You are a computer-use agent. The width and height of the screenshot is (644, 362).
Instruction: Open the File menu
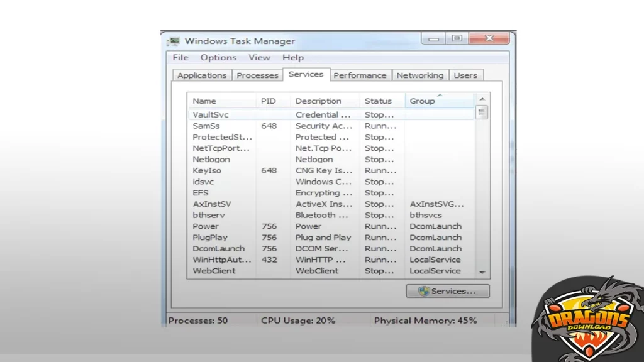(x=180, y=57)
